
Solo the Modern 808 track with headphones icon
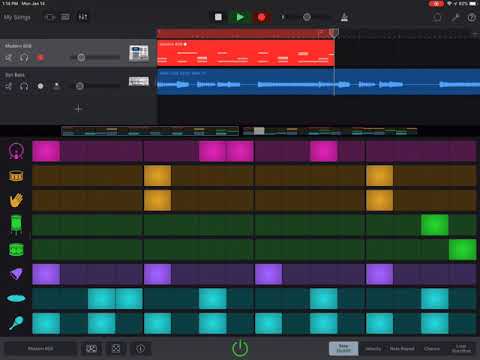[x=24, y=58]
